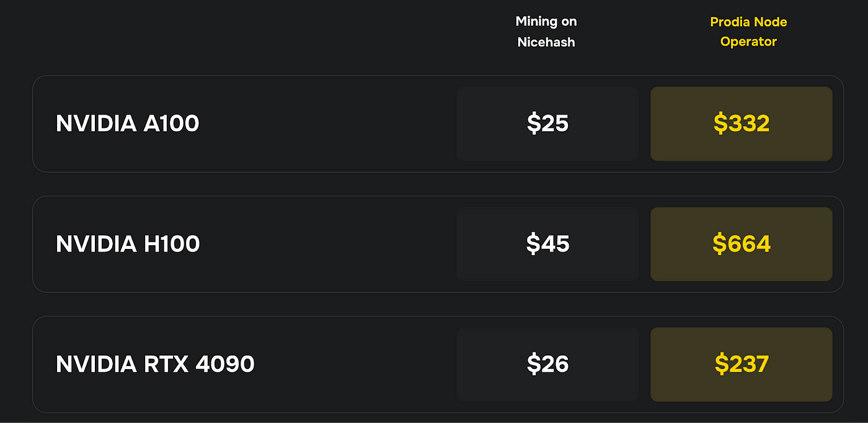The height and width of the screenshot is (423, 868).
Task: Select the $25 Nicehash earnings cell
Action: (x=547, y=124)
